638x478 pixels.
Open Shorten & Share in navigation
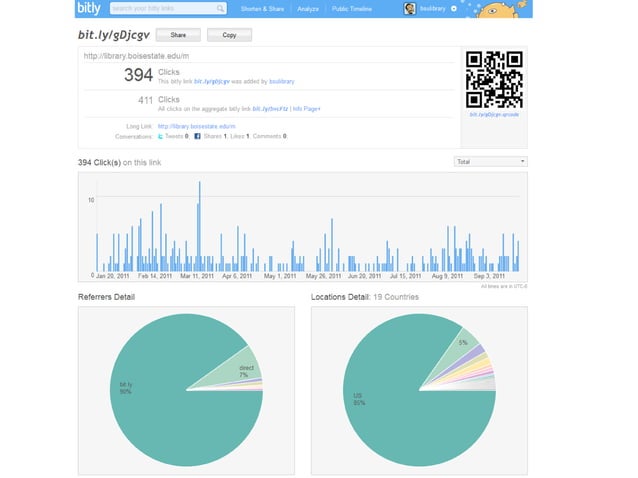coord(263,9)
